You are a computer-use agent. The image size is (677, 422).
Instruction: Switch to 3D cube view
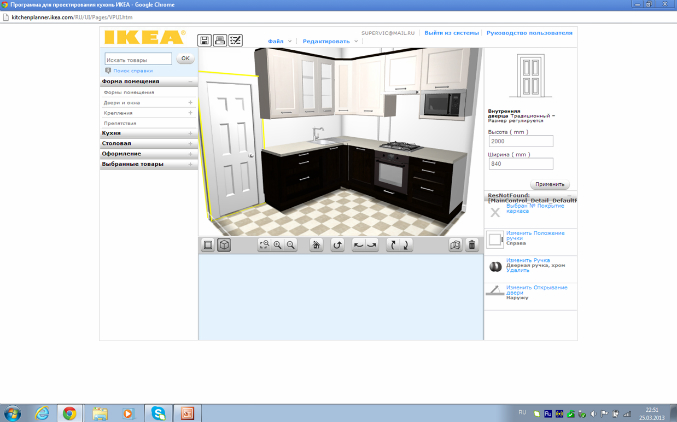click(224, 245)
